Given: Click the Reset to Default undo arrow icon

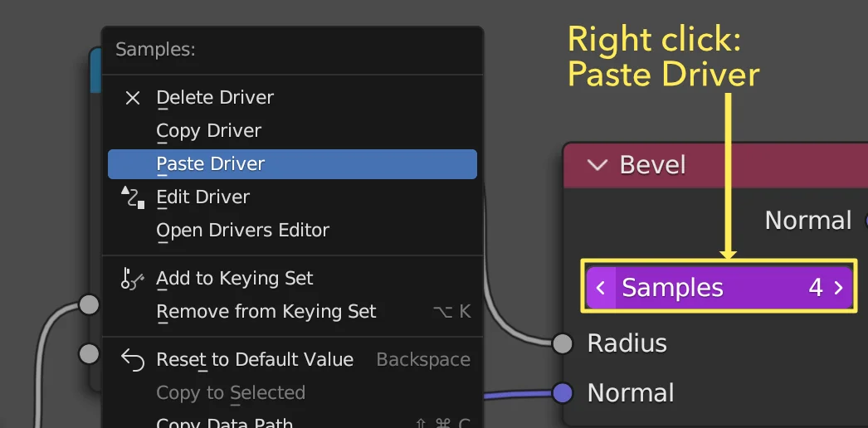Looking at the screenshot, I should 132,360.
